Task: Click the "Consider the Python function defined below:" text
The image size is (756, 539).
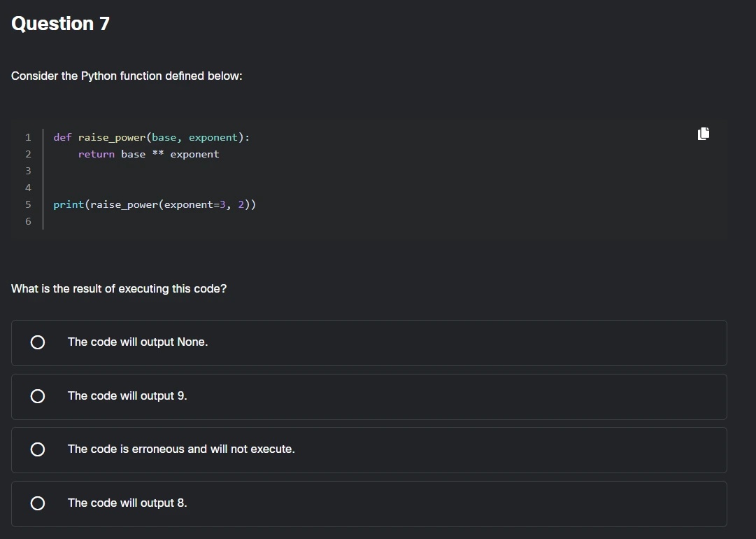Action: (127, 76)
